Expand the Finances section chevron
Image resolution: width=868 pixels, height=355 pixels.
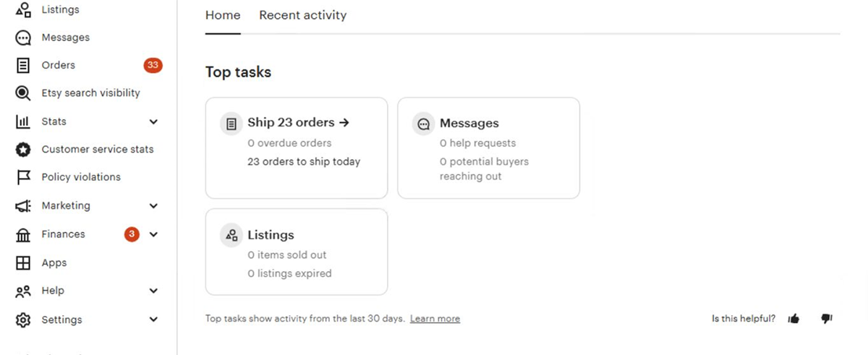pos(153,234)
